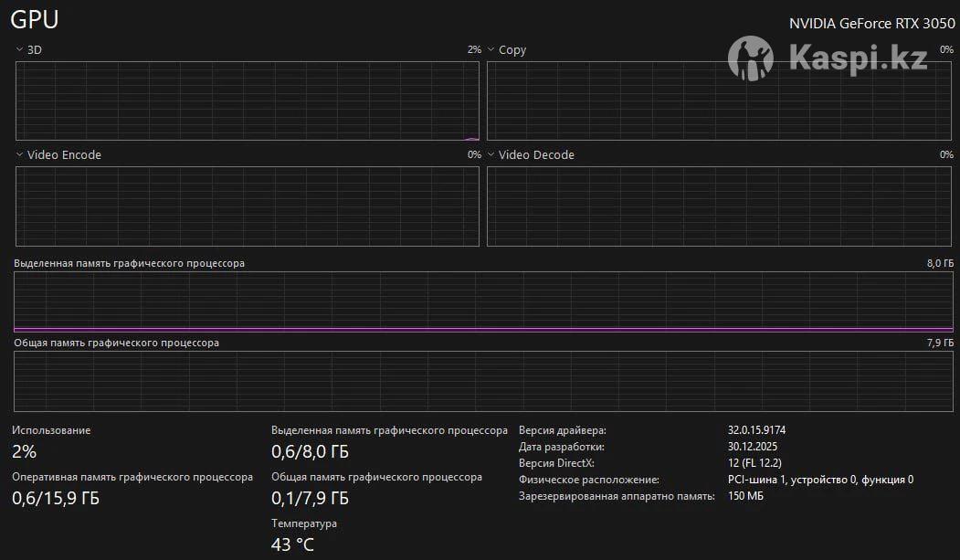Screen dimensions: 960x560
Task: Open the 3D engine dropdown chevron
Action: click(20, 50)
